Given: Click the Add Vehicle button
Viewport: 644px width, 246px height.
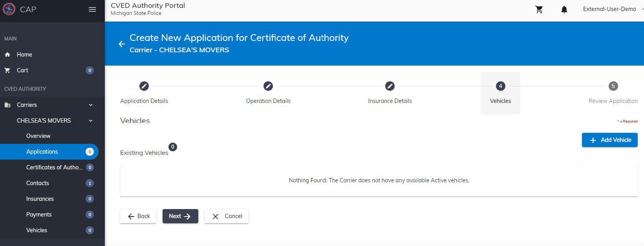Looking at the screenshot, I should click(609, 140).
